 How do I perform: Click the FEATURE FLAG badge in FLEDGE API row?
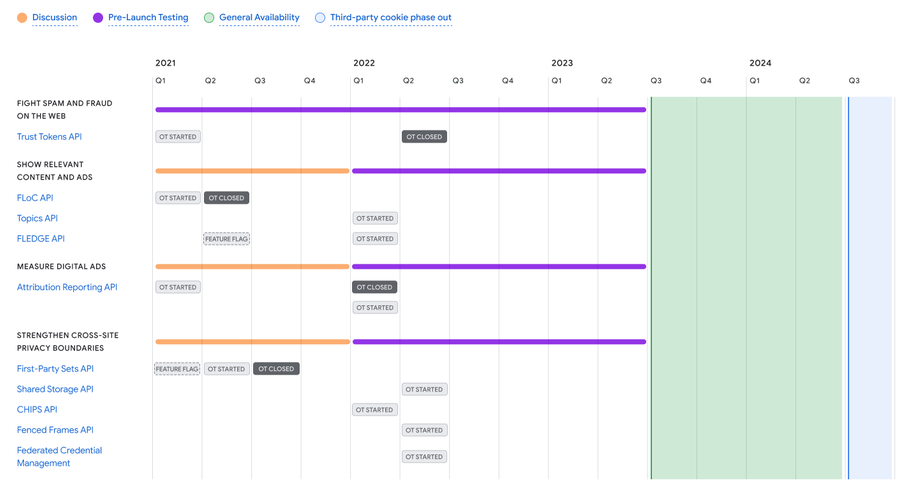[226, 239]
